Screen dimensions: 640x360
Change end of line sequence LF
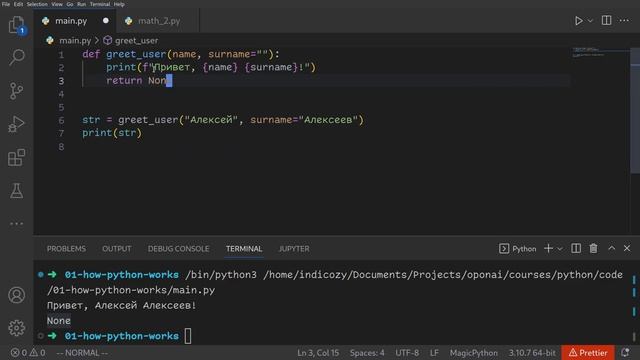coord(434,353)
